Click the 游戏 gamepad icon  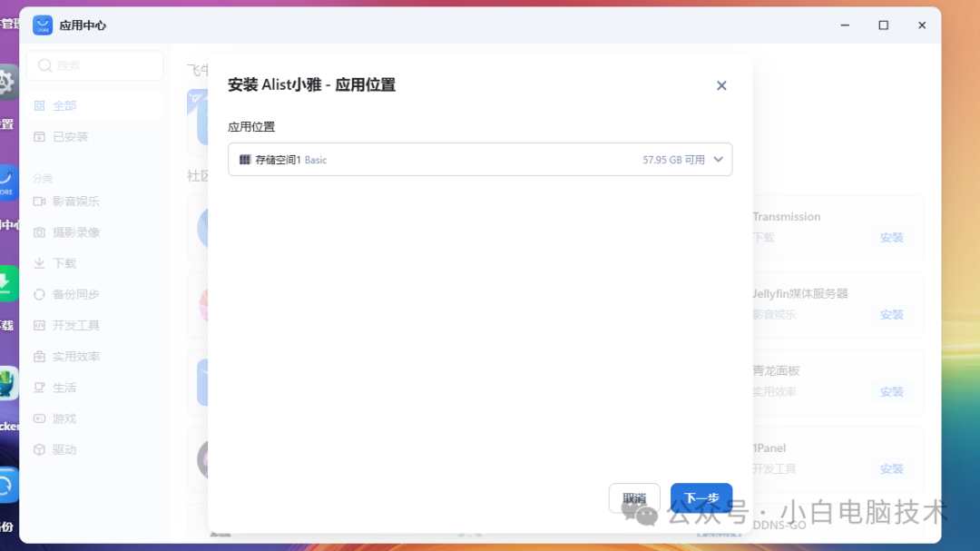(39, 418)
